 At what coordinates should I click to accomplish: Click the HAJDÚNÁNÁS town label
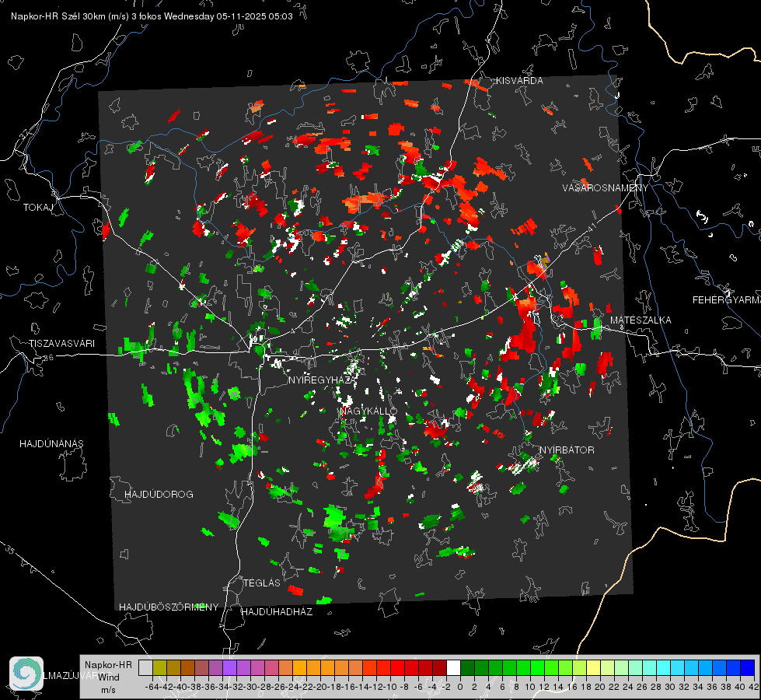point(51,444)
